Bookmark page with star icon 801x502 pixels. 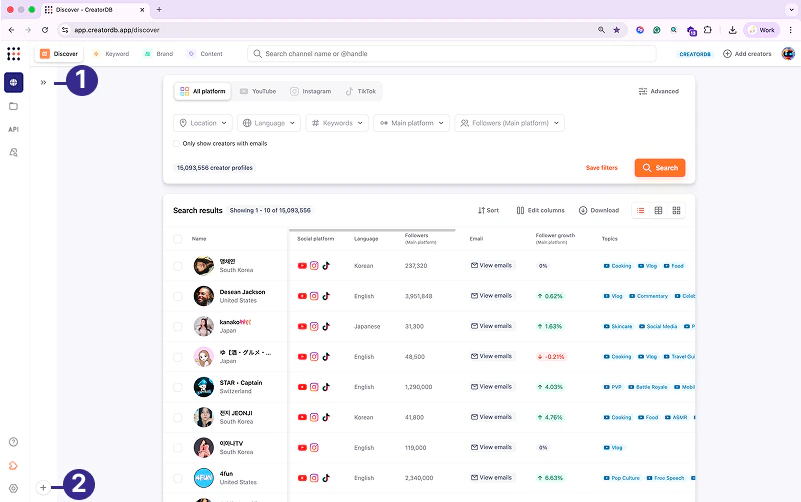tap(617, 30)
